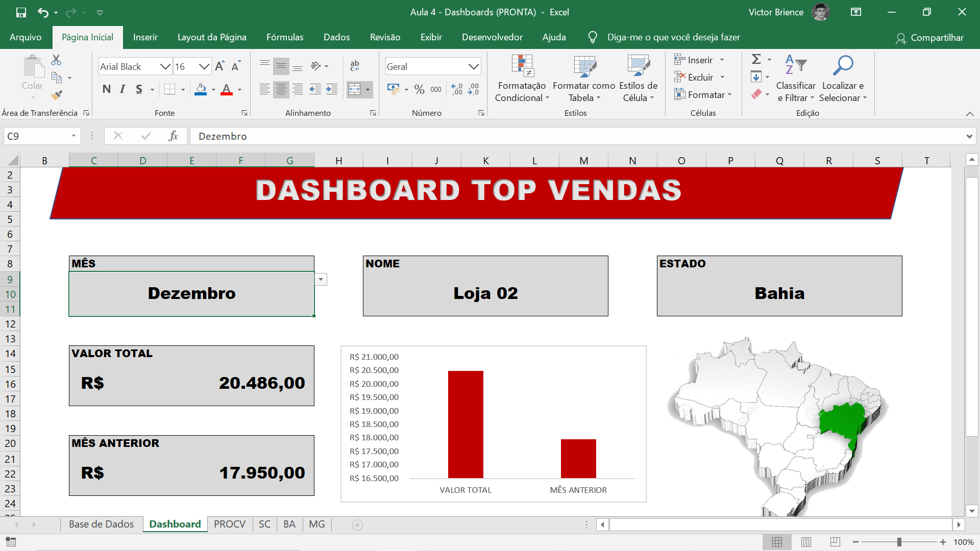Click the decrease indent icon
Viewport: 980px width, 551px height.
click(315, 89)
